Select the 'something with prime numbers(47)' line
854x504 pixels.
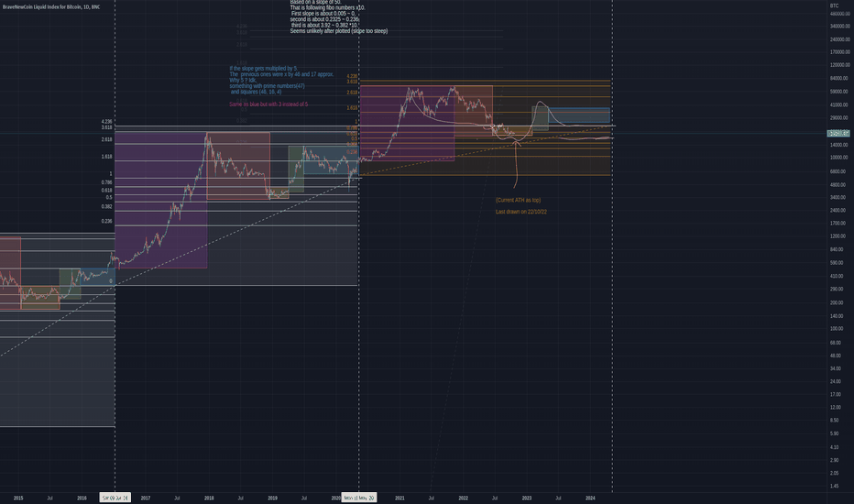(x=267, y=86)
